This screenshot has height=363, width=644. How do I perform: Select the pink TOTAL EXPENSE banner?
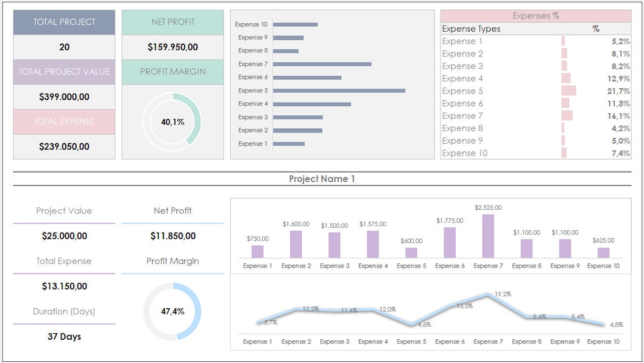(63, 122)
